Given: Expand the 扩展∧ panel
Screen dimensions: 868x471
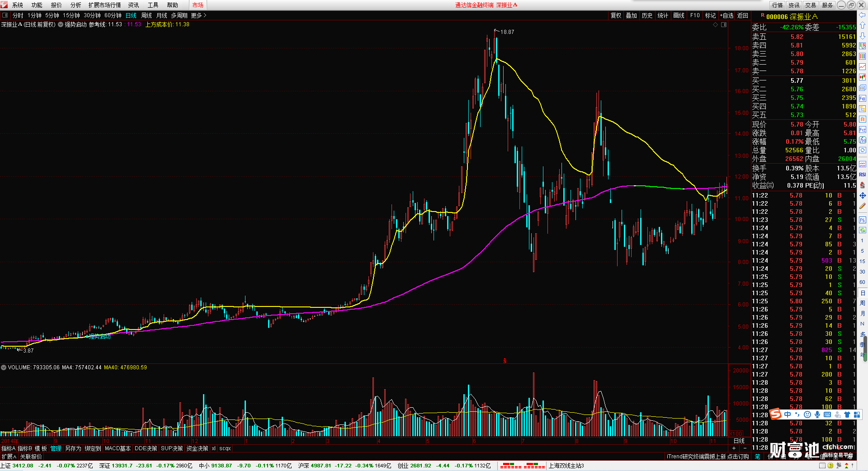Looking at the screenshot, I should [9, 457].
